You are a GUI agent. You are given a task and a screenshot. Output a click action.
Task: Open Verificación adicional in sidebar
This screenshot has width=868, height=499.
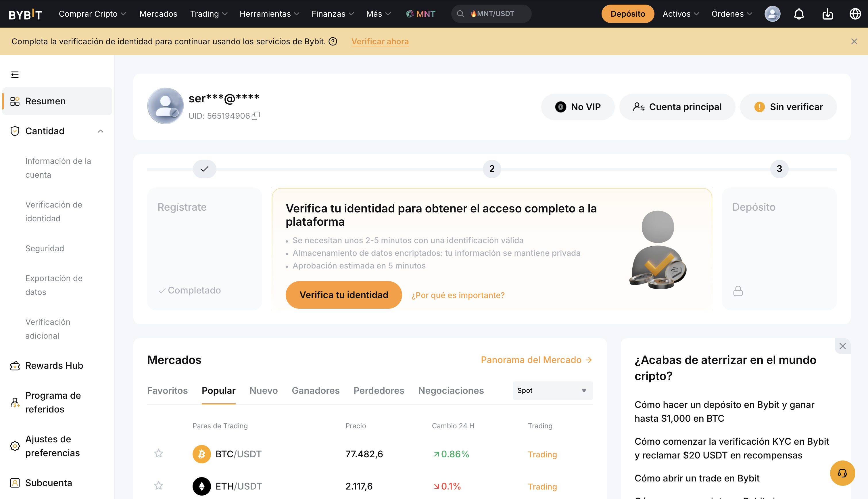point(48,329)
